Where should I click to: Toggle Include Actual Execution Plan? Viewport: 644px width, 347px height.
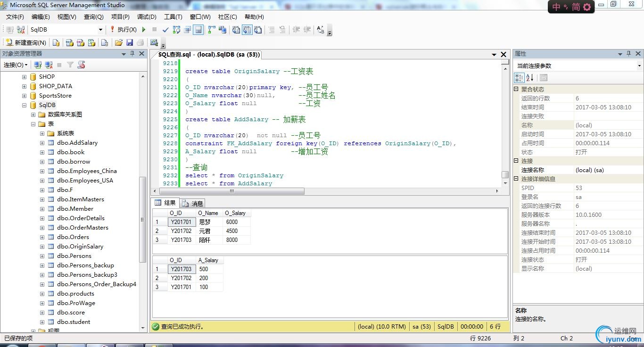pos(211,30)
